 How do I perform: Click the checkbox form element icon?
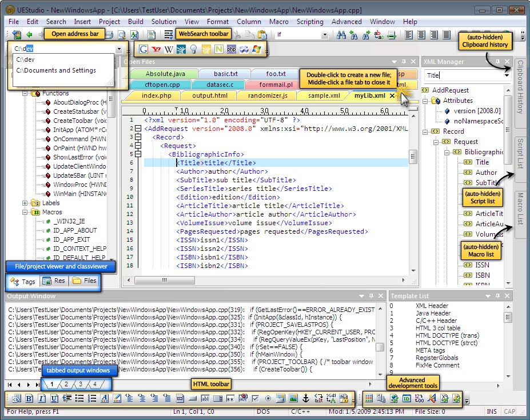point(255,399)
